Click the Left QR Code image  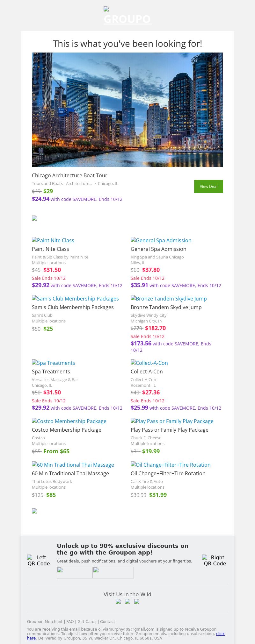click(39, 560)
